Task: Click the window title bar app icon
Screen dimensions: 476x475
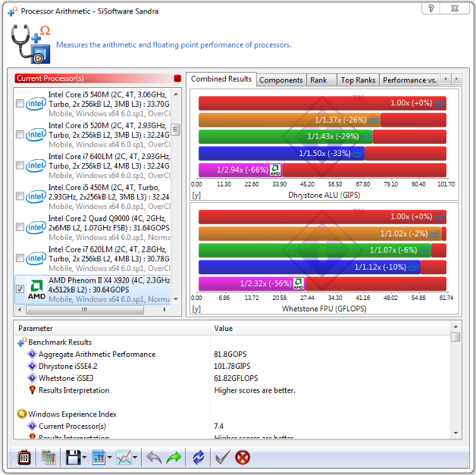Action: tap(13, 11)
